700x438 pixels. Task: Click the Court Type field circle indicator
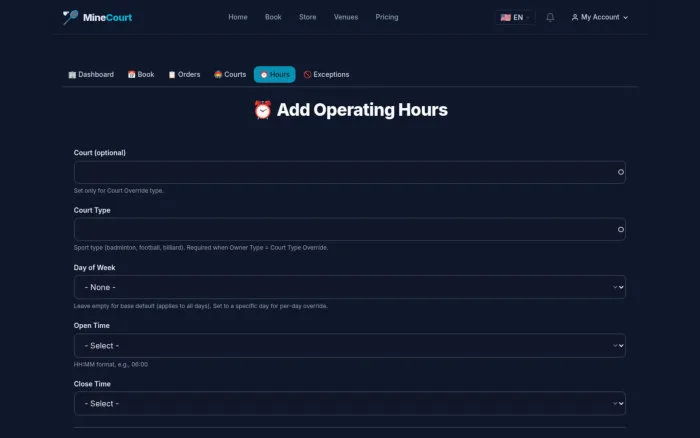[x=621, y=229]
